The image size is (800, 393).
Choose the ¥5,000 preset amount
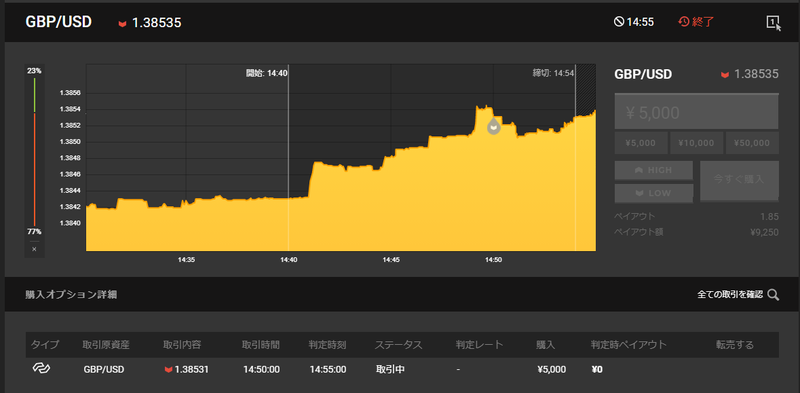tap(641, 143)
